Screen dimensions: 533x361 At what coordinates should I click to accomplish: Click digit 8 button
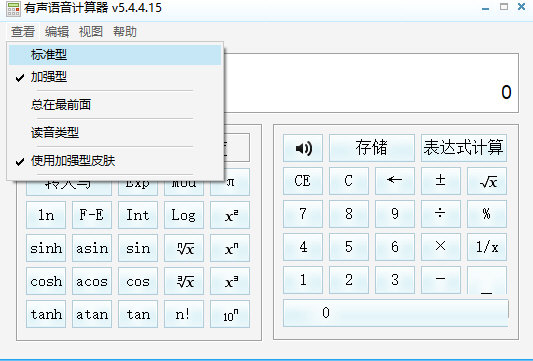pyautogui.click(x=349, y=214)
